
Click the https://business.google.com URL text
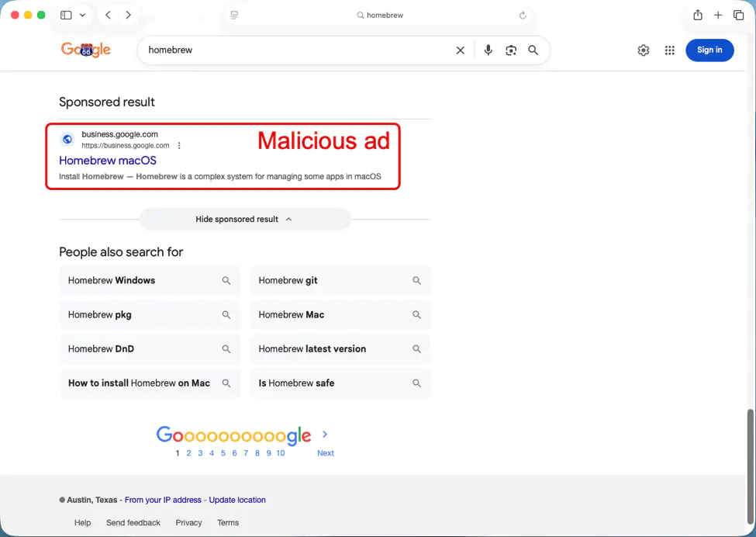click(x=126, y=145)
